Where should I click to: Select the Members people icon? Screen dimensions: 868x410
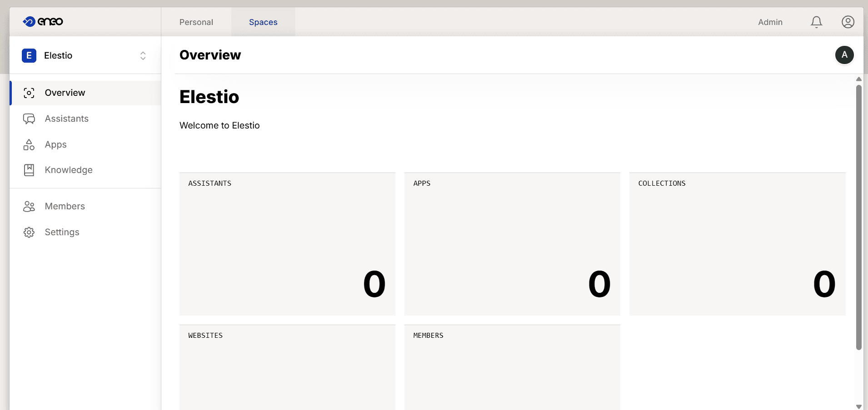coord(29,206)
